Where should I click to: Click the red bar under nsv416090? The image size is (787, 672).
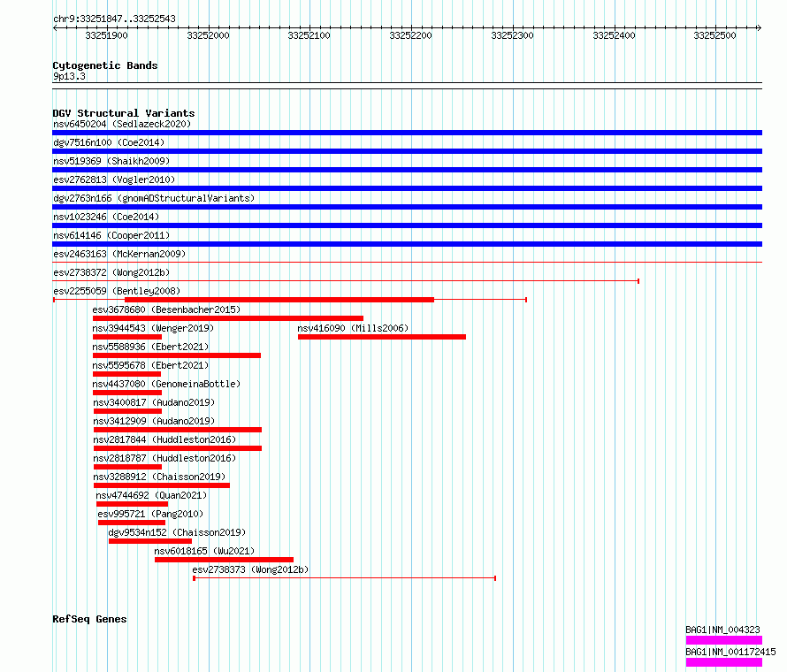pyautogui.click(x=382, y=337)
